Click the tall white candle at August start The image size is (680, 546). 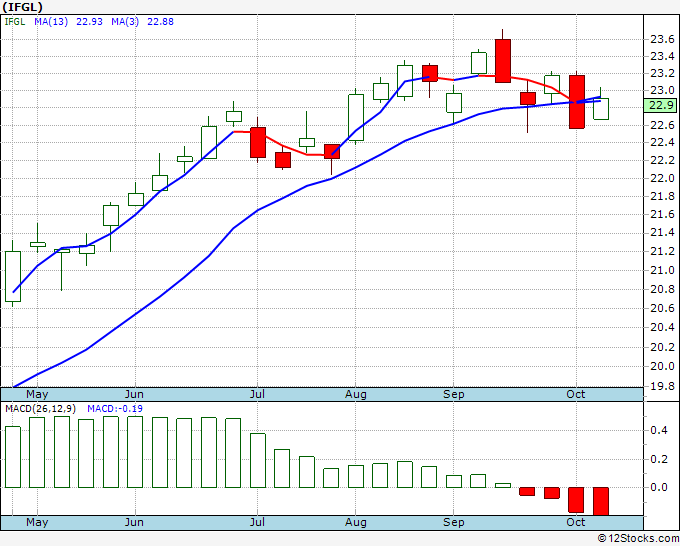pyautogui.click(x=356, y=118)
